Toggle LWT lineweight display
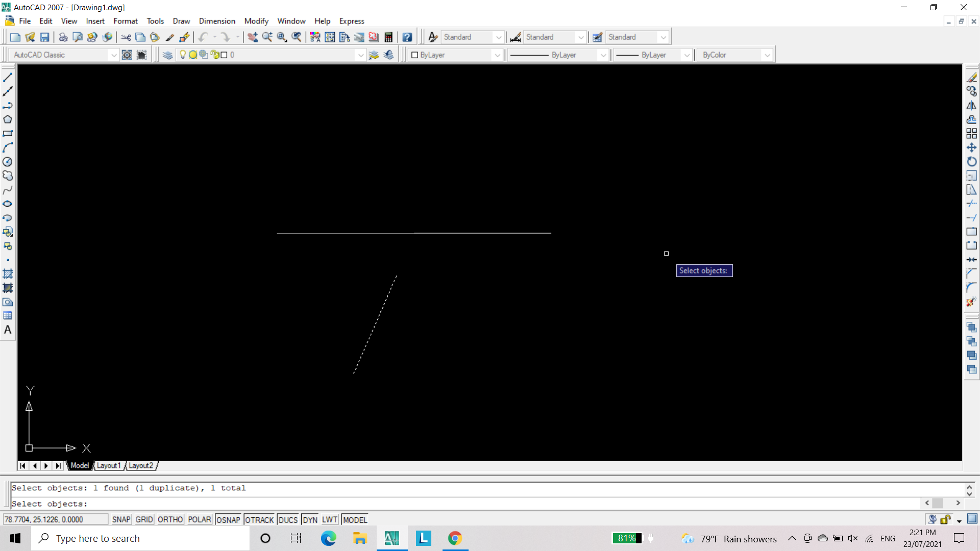The image size is (980, 551). click(330, 519)
